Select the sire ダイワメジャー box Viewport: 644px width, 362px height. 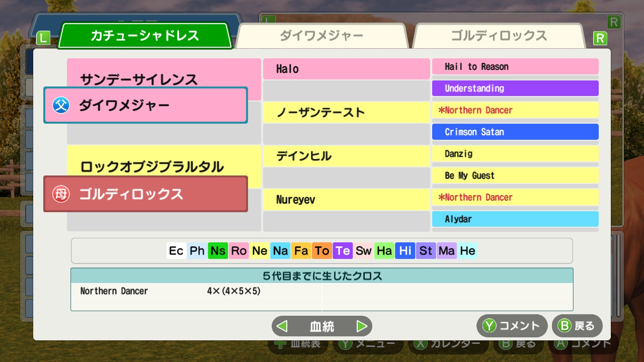click(x=145, y=105)
